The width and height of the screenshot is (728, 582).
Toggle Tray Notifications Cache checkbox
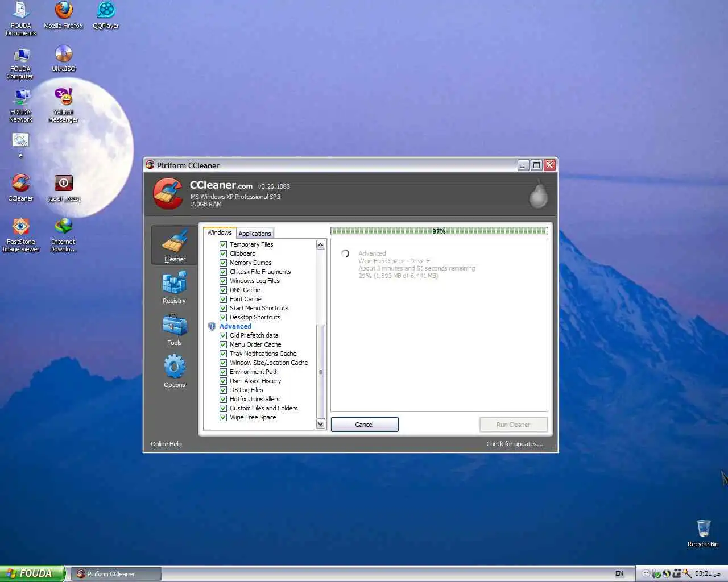click(224, 354)
